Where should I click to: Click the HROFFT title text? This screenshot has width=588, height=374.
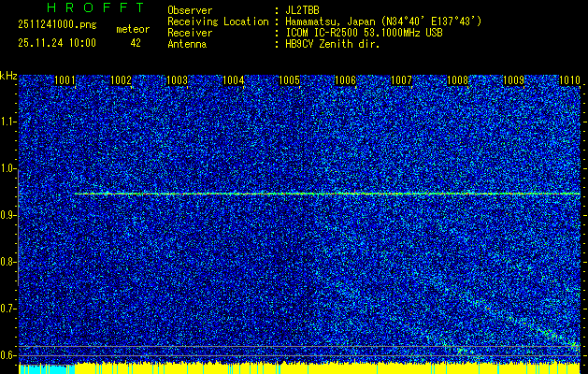coord(89,8)
